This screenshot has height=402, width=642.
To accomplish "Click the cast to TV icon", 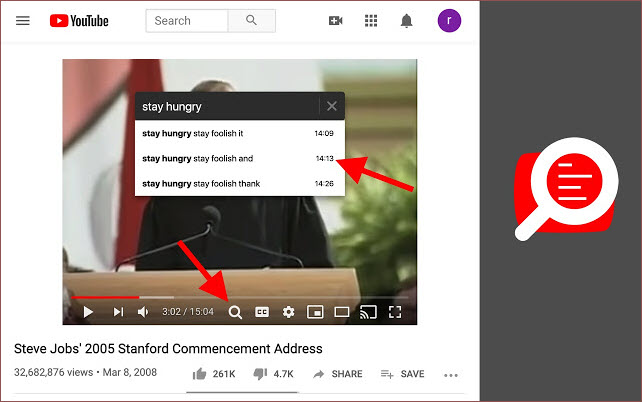I will click(368, 312).
